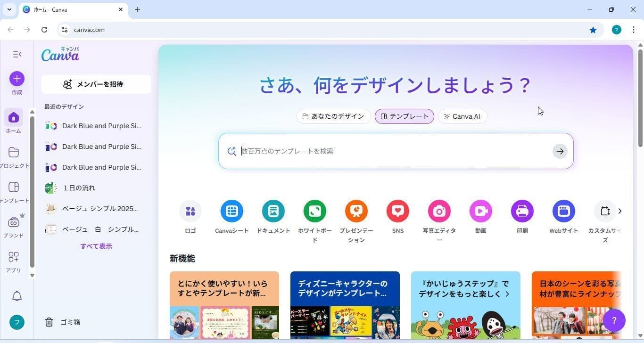
Task: Collapse the left sidebar menu
Action: pos(17,54)
